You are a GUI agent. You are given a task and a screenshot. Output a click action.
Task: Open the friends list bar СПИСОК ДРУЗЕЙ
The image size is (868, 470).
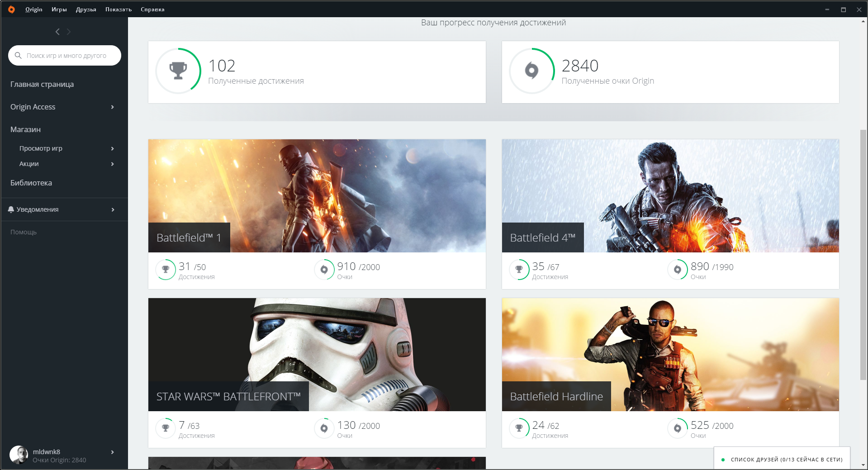(x=782, y=459)
